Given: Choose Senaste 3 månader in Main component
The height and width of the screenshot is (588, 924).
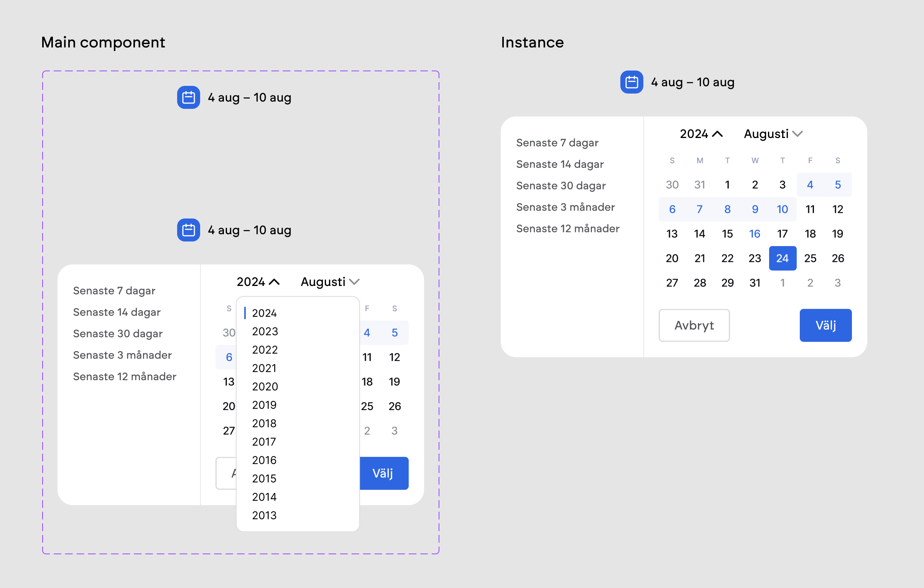Looking at the screenshot, I should [122, 355].
